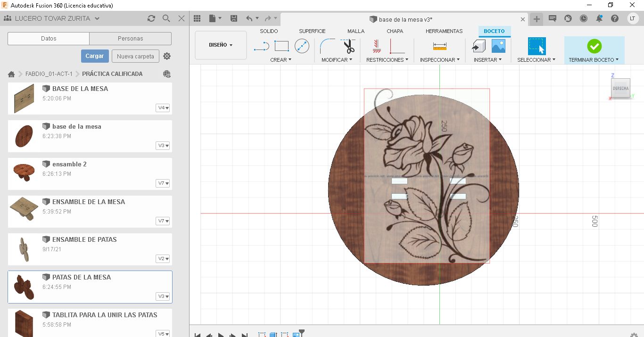Screen dimensions: 644x337
Task: Expand the TERMINAR BOCETO dropdown
Action: (x=594, y=60)
